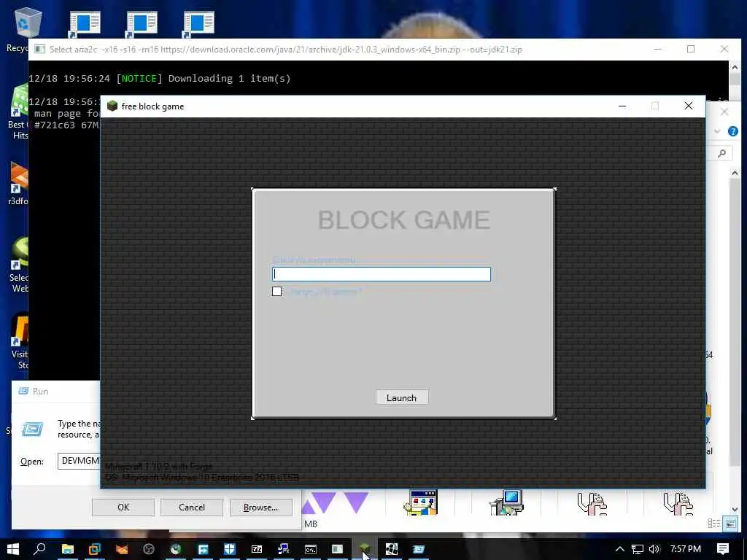Screen dimensions: 747x560
Task: Open taskbar Search magnifier
Action: coord(40,548)
